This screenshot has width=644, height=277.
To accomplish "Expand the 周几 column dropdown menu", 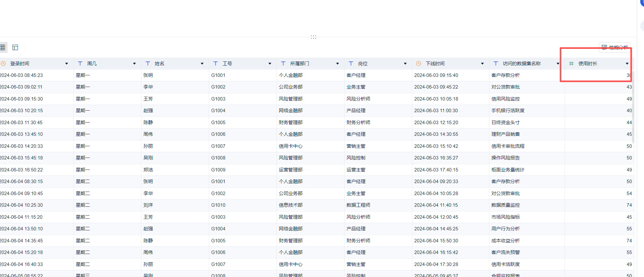I will point(134,64).
